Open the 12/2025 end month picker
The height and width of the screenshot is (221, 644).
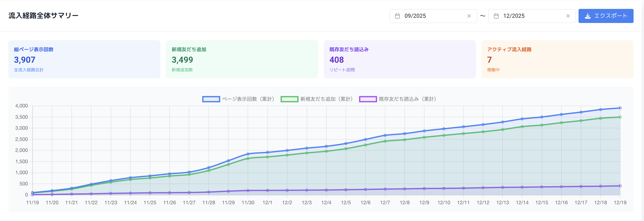coord(530,16)
